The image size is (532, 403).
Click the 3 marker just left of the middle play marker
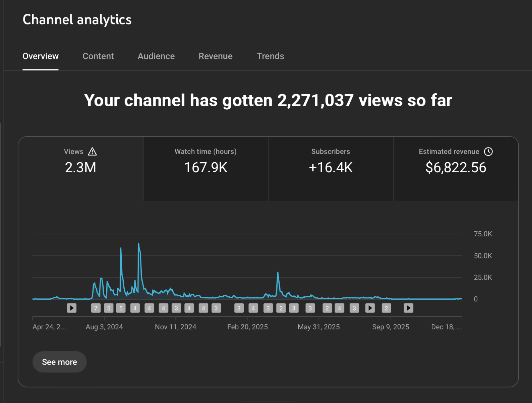coord(354,308)
